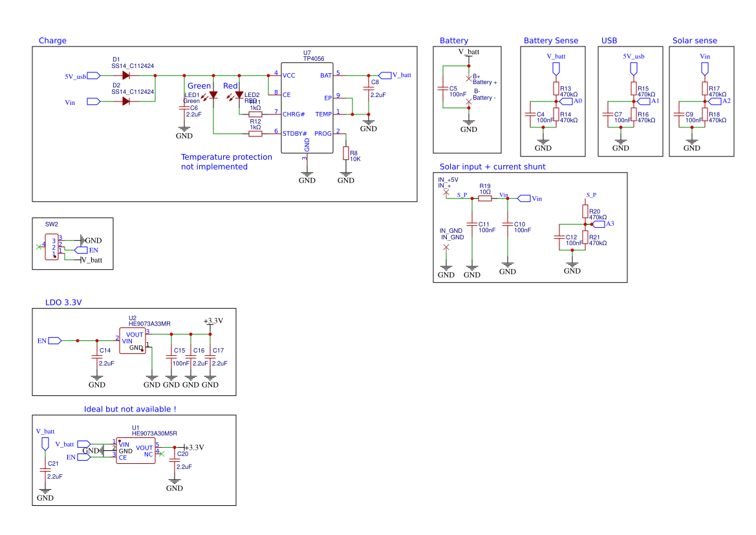Select capacitor C6 2.2uF symbol
Screen dimensions: 756x535
coord(184,109)
